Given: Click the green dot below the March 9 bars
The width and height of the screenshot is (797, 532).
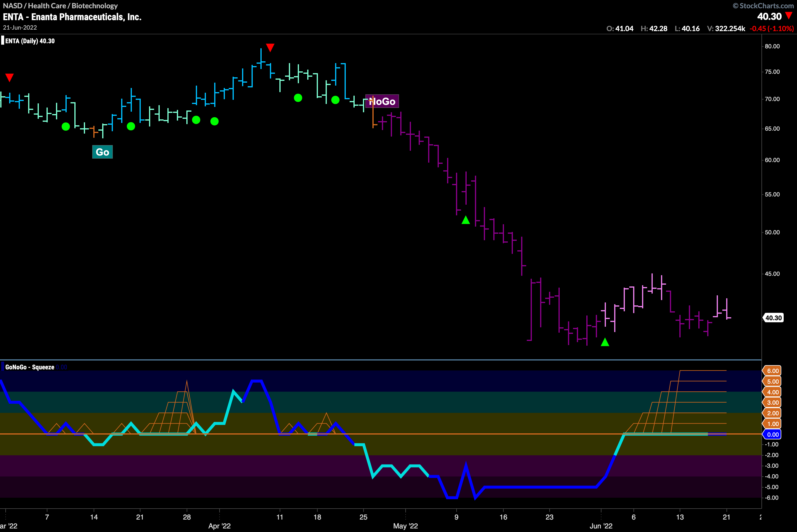Looking at the screenshot, I should point(66,126).
